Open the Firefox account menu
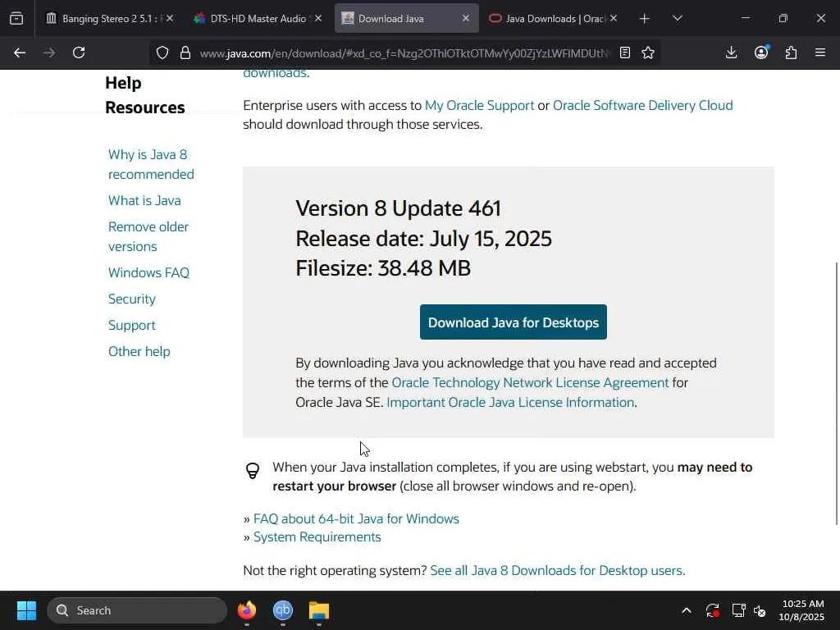Screen dimensions: 840x630 point(761,52)
